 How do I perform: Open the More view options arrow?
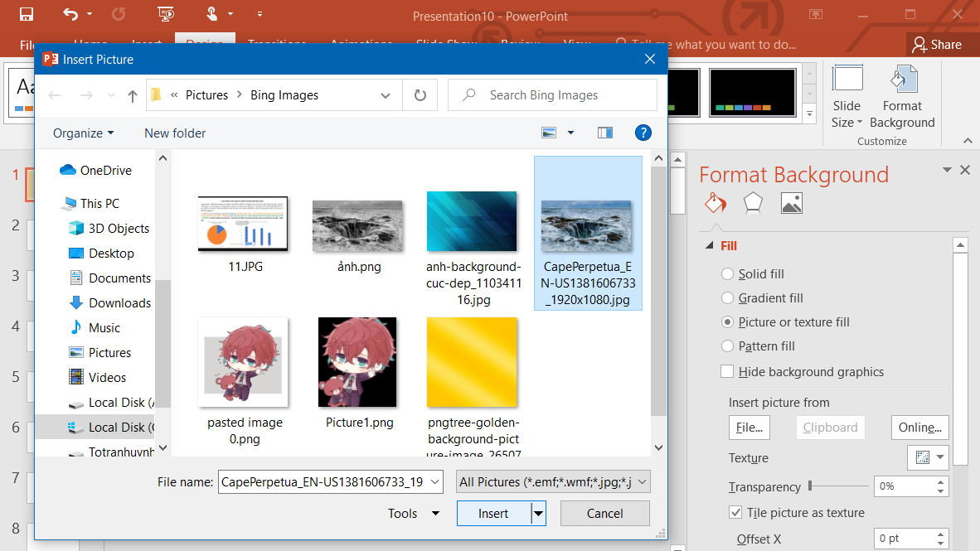click(x=570, y=133)
